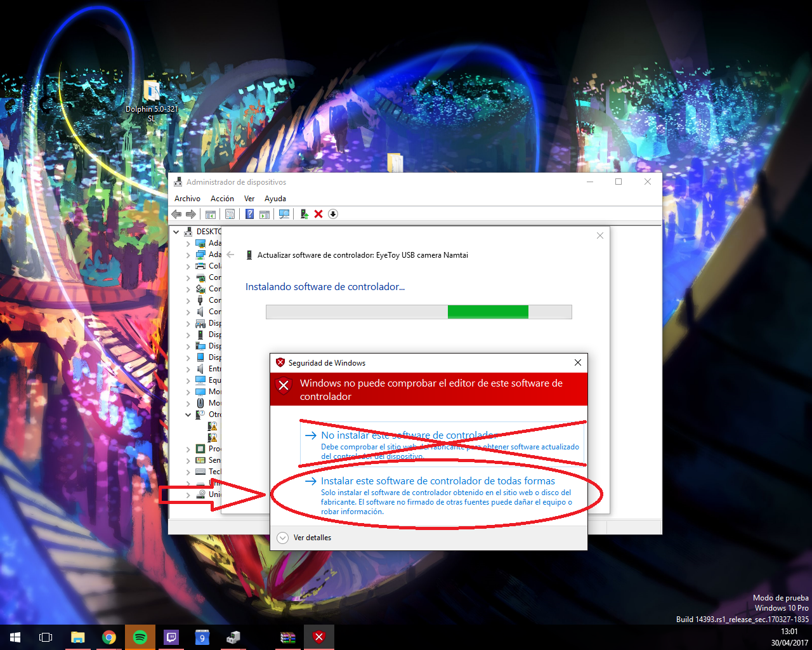Click the Back arrow in Device Manager toolbar
812x650 pixels.
point(176,214)
